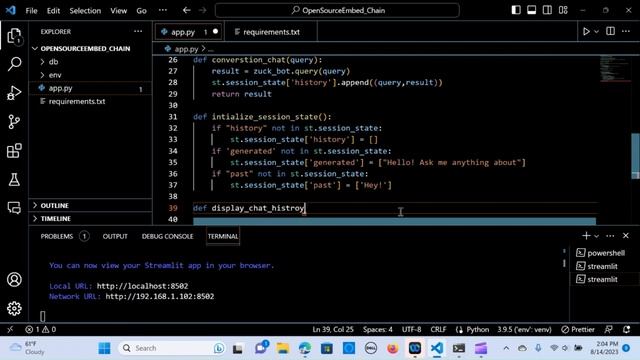This screenshot has width=640, height=360.
Task: Open the Network URL http://192.168.1.102:8502 link
Action: (160, 296)
